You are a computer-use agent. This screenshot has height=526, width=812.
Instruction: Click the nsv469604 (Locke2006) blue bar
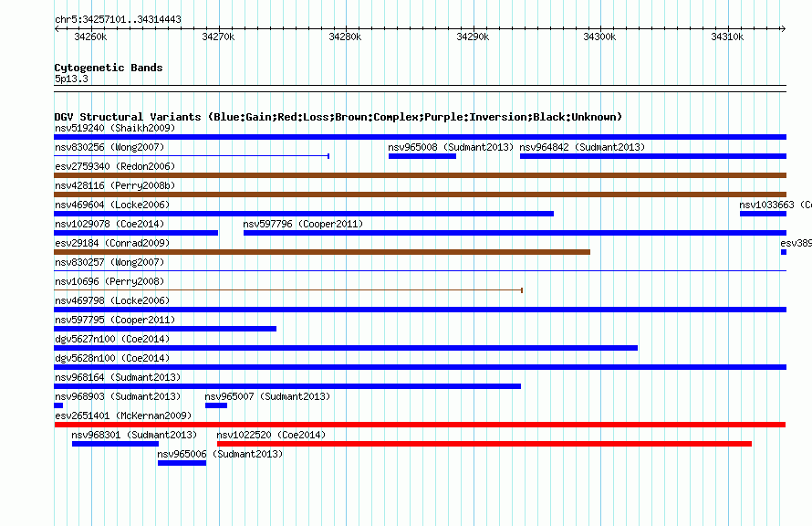click(304, 214)
